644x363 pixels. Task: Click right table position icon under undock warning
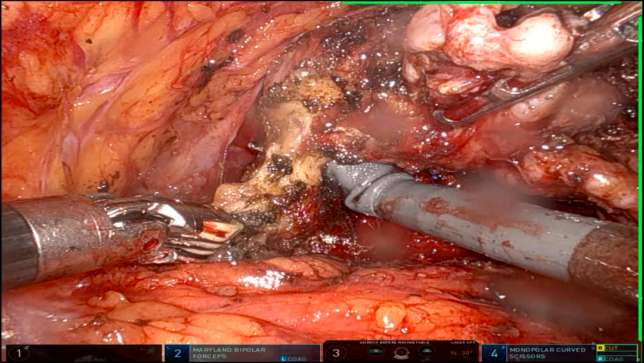[427, 351]
